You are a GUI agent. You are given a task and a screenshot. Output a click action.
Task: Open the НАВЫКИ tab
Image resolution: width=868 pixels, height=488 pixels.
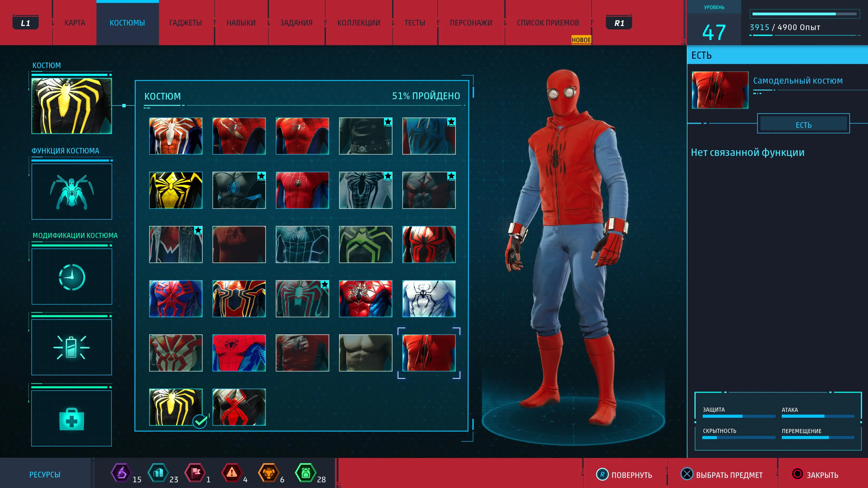click(241, 23)
